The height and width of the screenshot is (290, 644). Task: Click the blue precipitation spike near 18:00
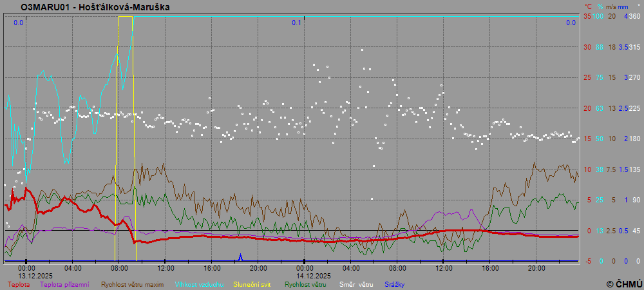click(x=240, y=256)
